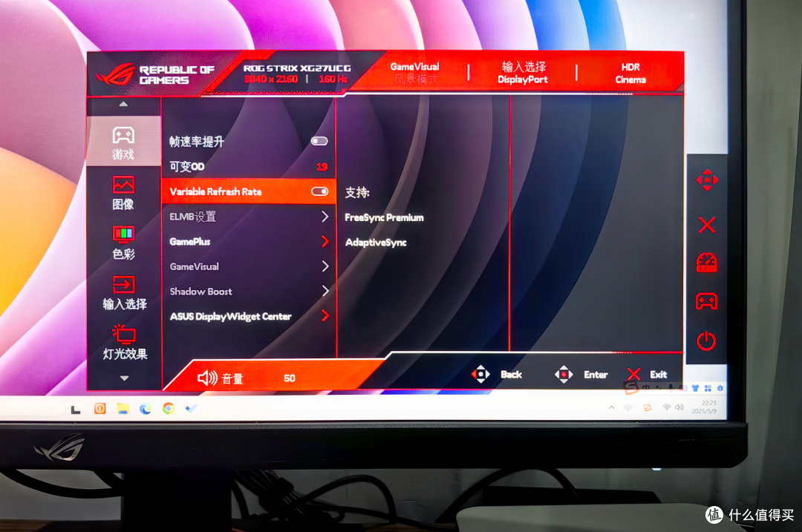
Task: Expand the GameVisual submenu arrow
Action: pyautogui.click(x=325, y=266)
